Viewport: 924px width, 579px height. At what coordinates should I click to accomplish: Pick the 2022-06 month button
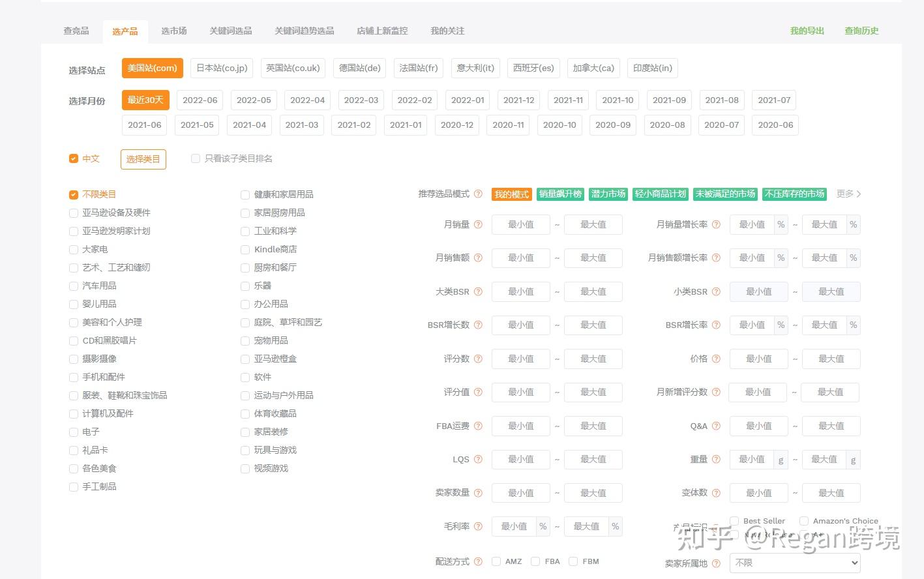pos(200,100)
